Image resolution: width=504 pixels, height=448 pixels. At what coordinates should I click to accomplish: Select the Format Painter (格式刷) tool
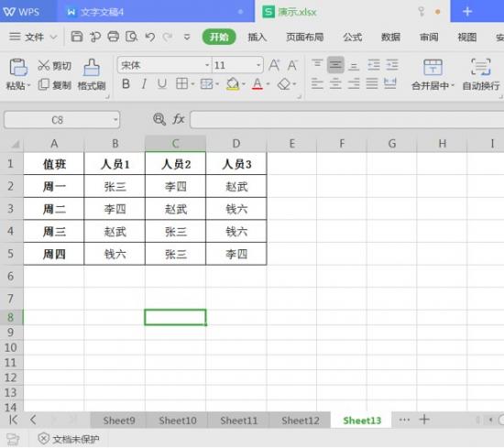click(x=92, y=74)
